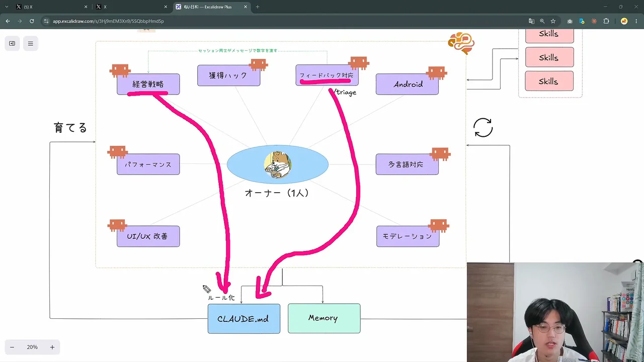644x362 pixels.
Task: Click the circular refresh arrows icon
Action: (483, 128)
